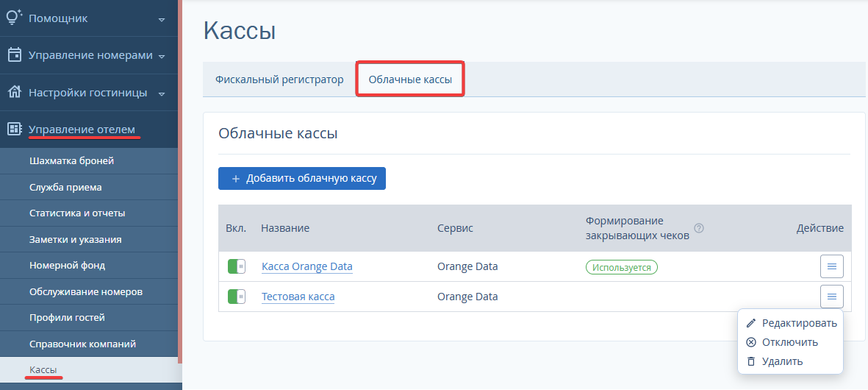Click the pencil icon for Редактировать
The height and width of the screenshot is (390, 868).
click(x=750, y=323)
